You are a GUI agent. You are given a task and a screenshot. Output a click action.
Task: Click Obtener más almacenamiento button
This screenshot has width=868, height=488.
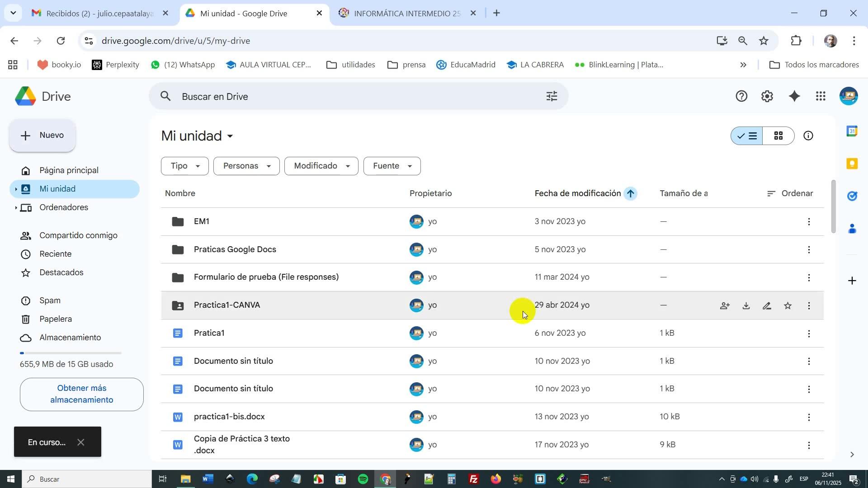tap(82, 394)
